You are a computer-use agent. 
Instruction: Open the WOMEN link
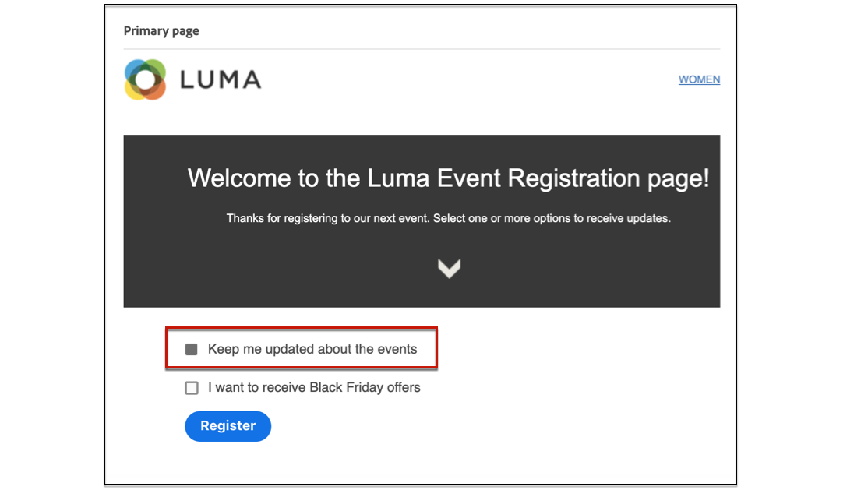point(699,79)
